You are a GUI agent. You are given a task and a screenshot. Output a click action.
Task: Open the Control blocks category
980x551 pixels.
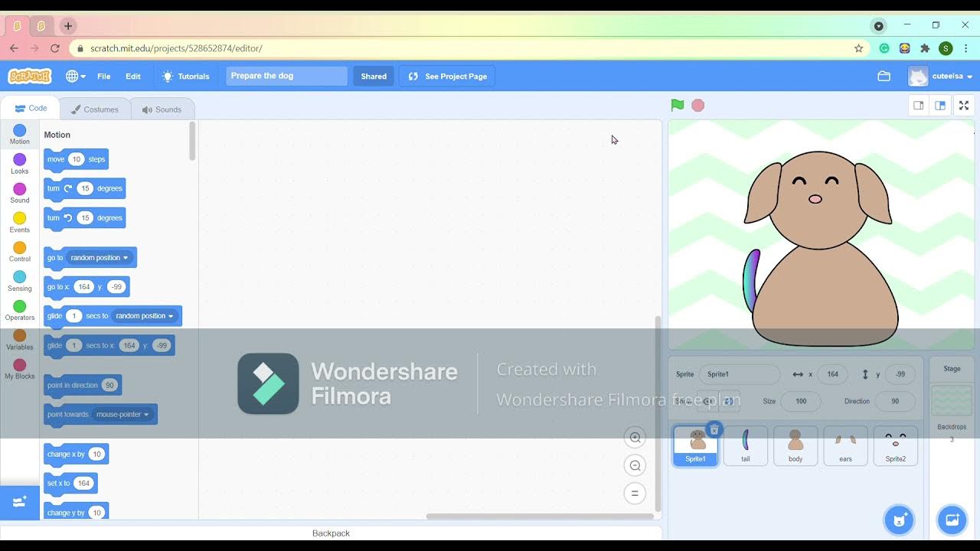click(20, 252)
